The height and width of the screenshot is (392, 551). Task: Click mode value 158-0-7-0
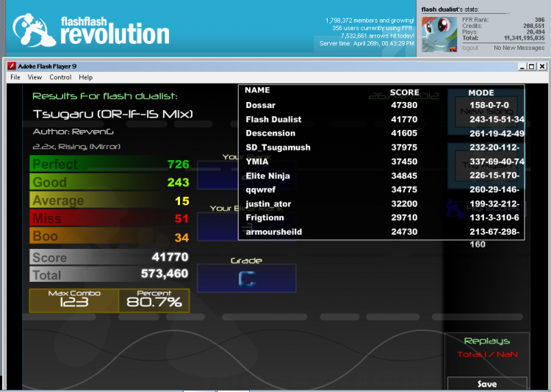tap(489, 105)
